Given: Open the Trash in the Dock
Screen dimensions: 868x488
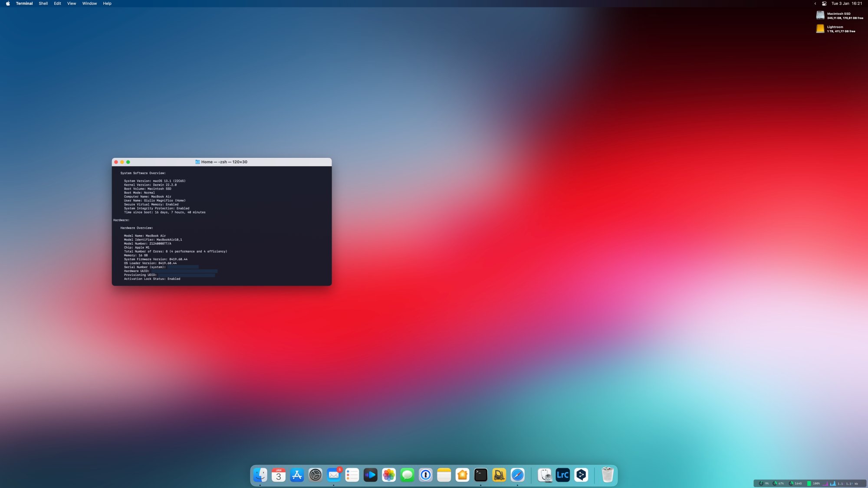Looking at the screenshot, I should (608, 475).
